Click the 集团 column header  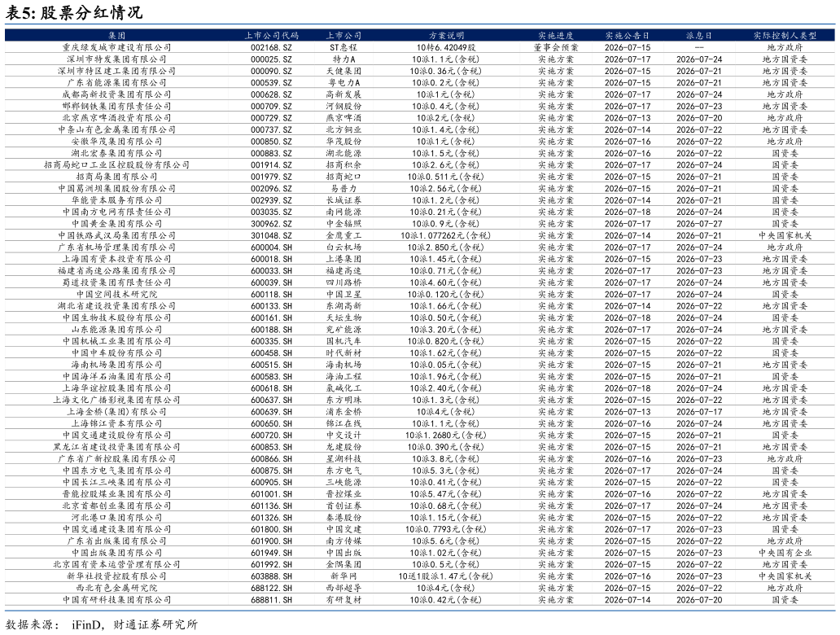pos(116,35)
